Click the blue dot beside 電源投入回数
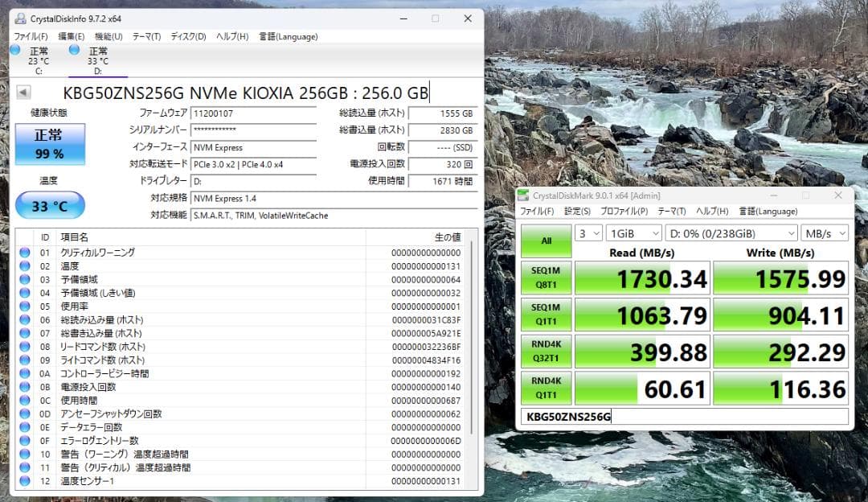This screenshot has height=502, width=868. (x=24, y=387)
